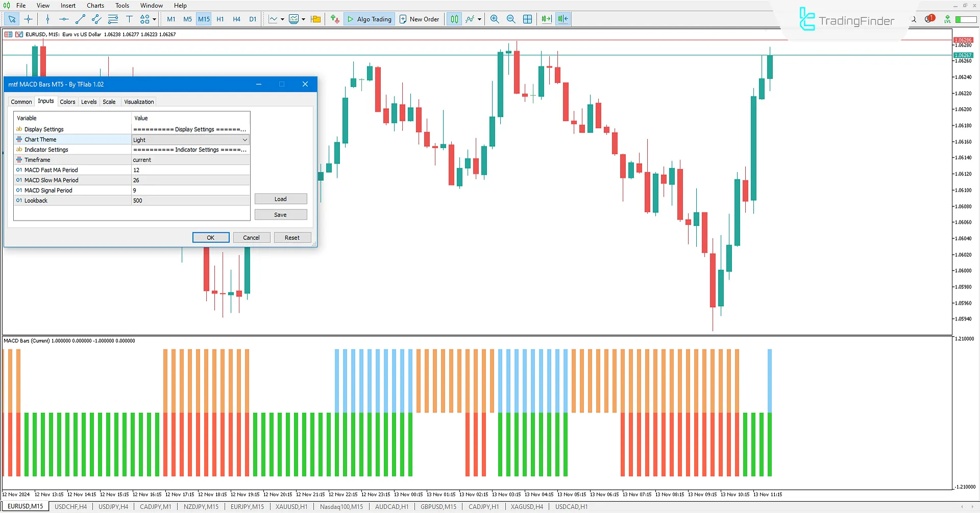Switch to the Colors tab

tap(68, 102)
